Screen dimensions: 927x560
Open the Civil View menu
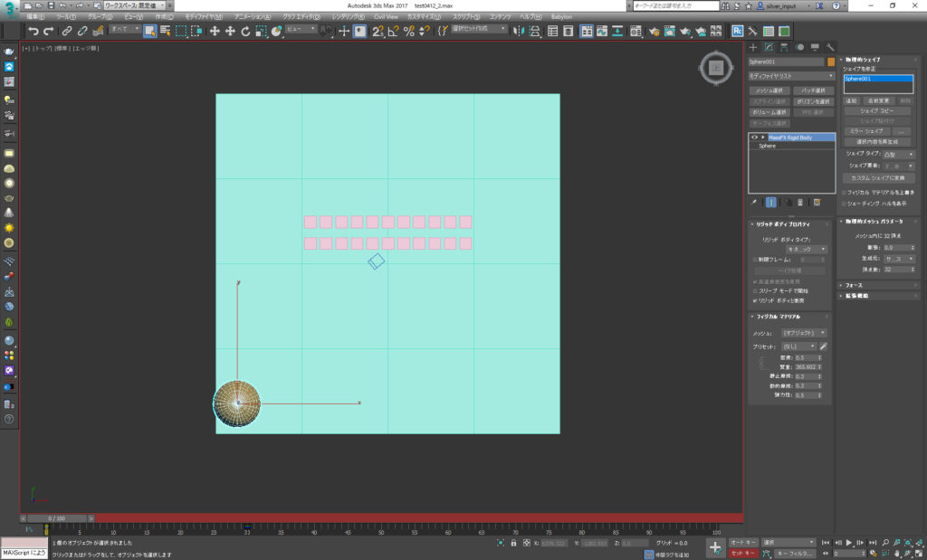(x=386, y=17)
